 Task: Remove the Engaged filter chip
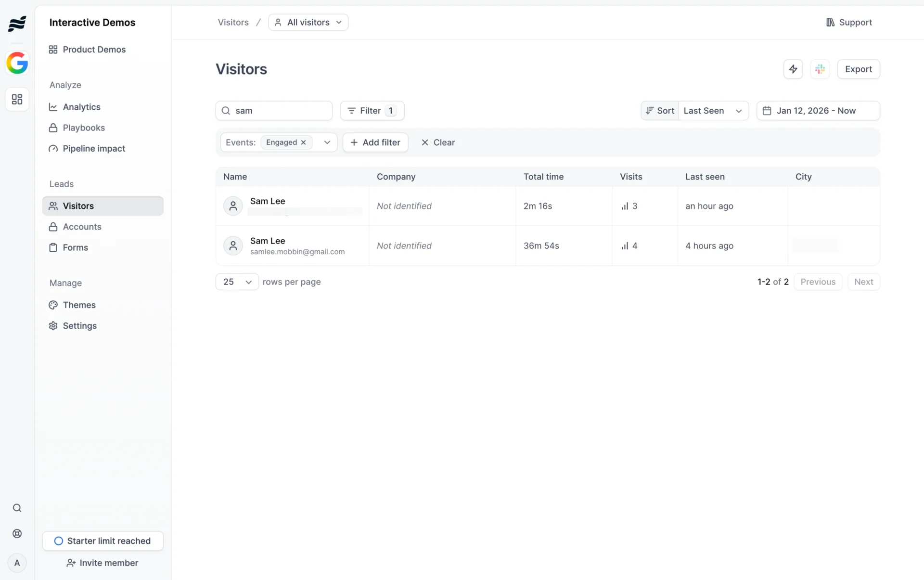click(303, 142)
